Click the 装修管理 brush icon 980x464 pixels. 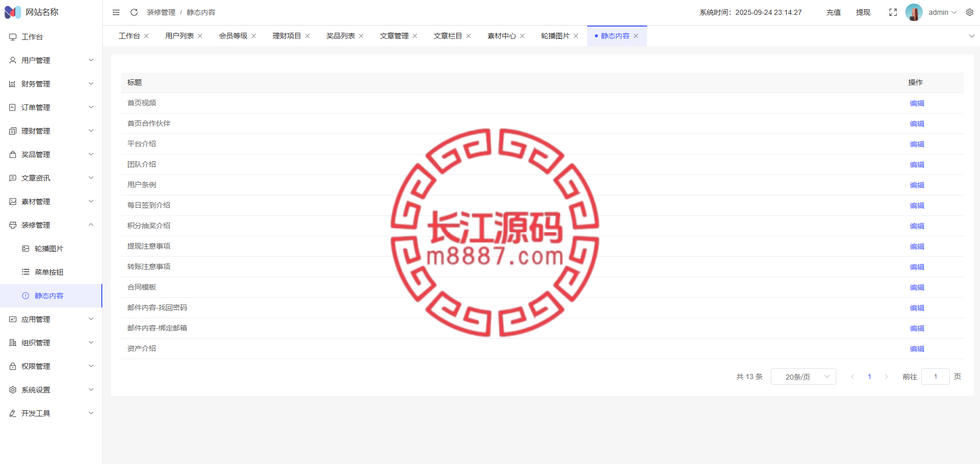(13, 225)
